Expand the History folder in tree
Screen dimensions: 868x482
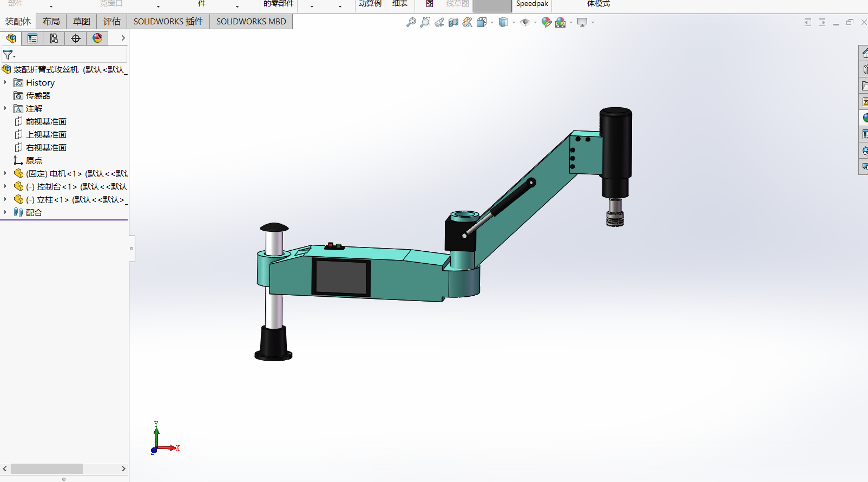[x=5, y=82]
